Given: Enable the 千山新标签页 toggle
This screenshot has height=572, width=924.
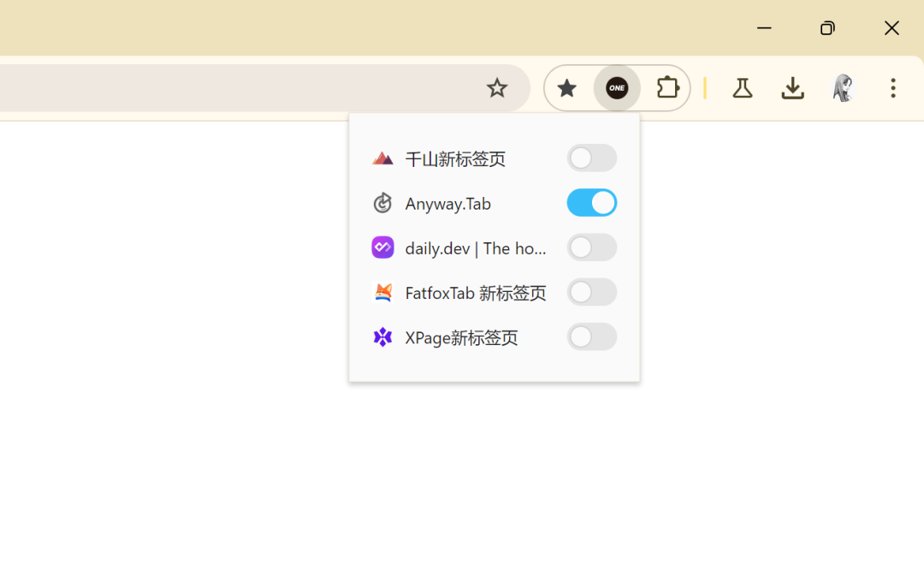Looking at the screenshot, I should [x=592, y=158].
